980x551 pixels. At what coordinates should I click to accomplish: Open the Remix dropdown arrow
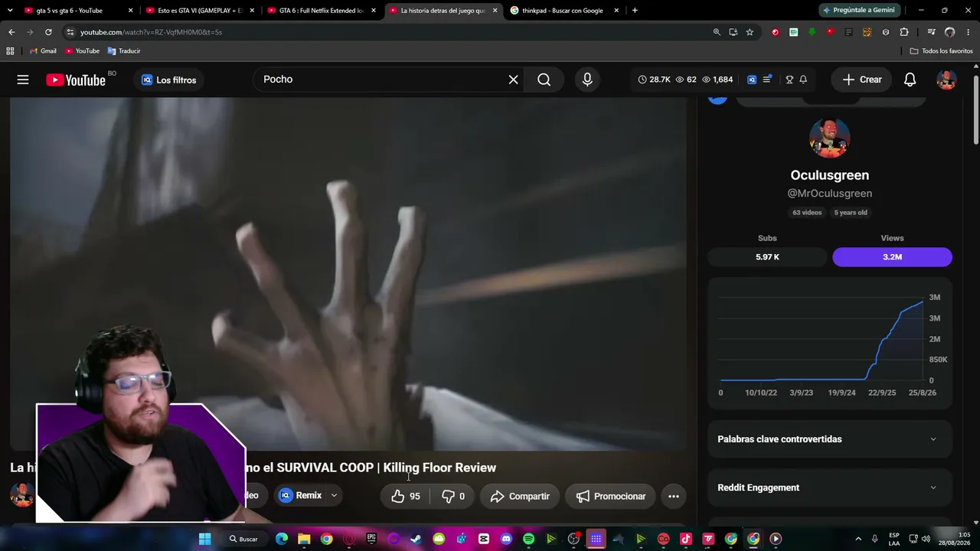[334, 496]
